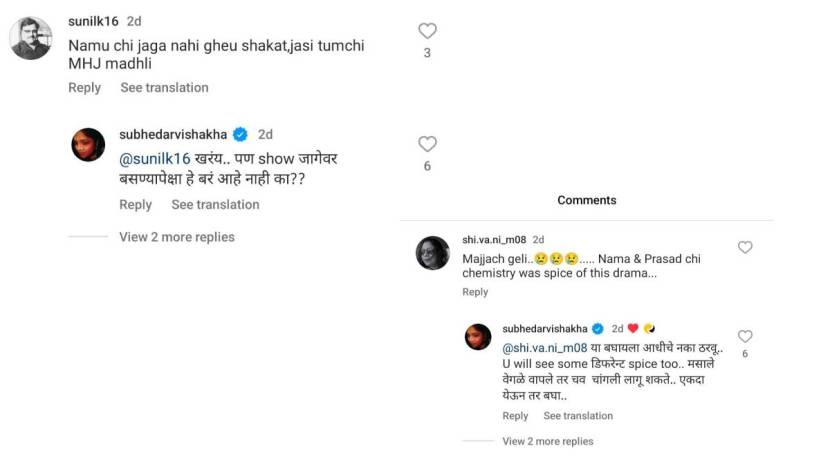See translation of subhedarvishakha's spice reply
Image resolution: width=830 pixels, height=466 pixels.
(578, 416)
